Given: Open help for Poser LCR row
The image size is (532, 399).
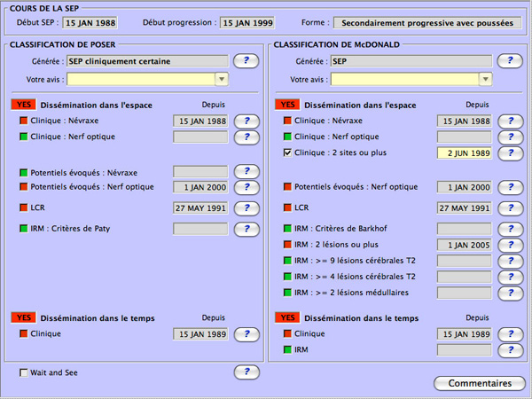Looking at the screenshot, I should [x=246, y=208].
